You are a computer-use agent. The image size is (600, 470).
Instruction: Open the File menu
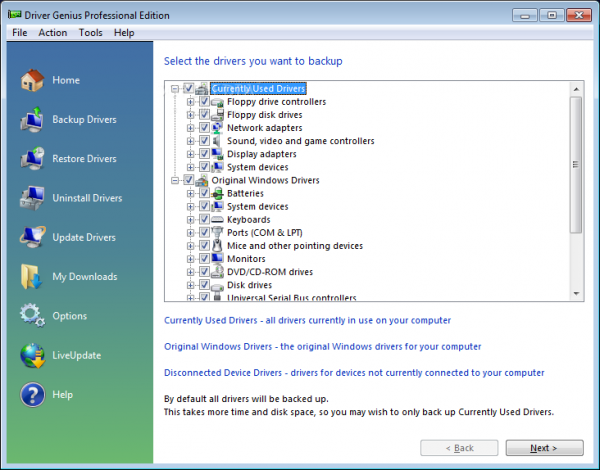point(20,33)
